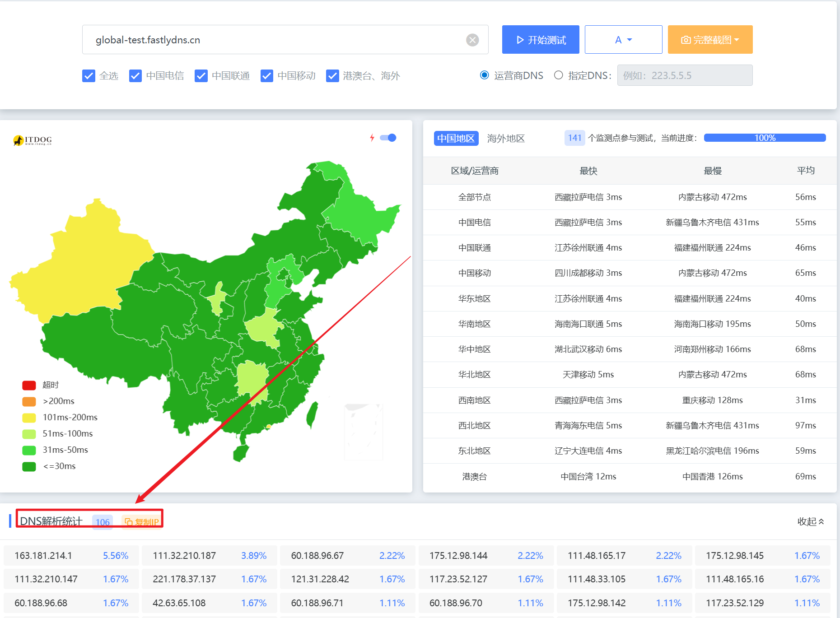Viewport: 840px width, 618px height.
Task: Click the IP 221.178.37.137 entry
Action: click(210, 579)
